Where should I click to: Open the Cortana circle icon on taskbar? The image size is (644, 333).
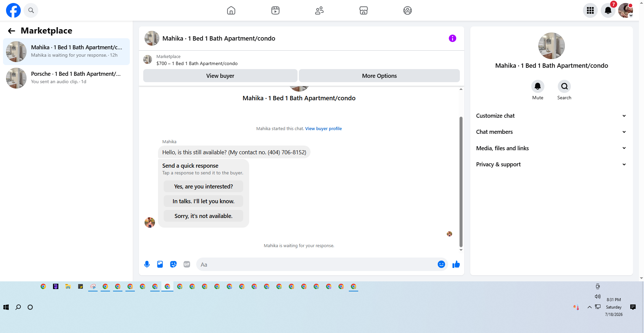tap(30, 307)
